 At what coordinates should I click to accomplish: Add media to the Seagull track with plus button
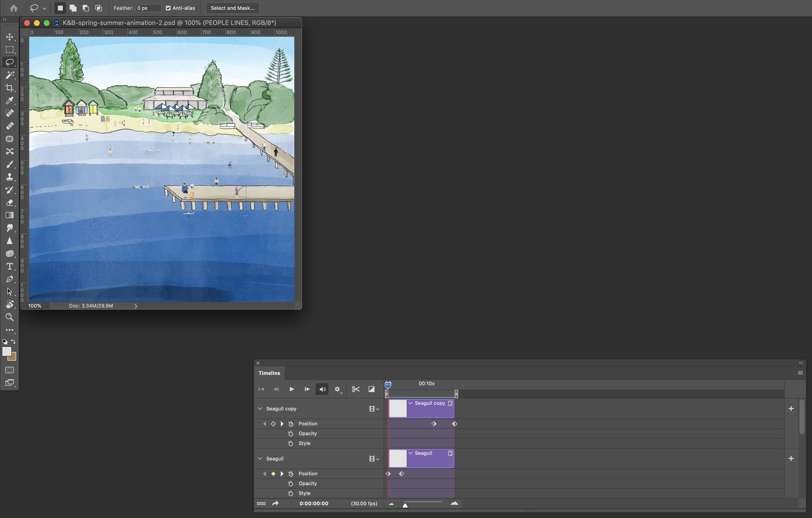click(791, 458)
